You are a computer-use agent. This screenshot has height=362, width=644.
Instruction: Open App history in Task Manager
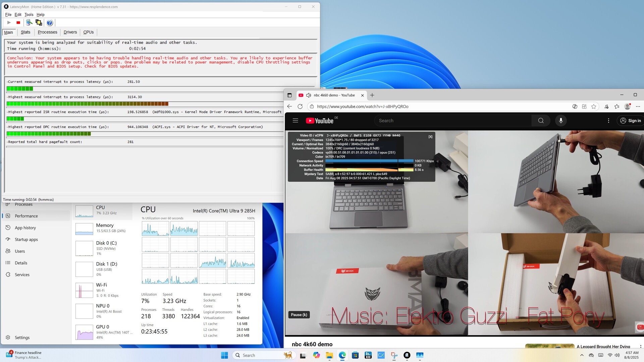click(36, 228)
